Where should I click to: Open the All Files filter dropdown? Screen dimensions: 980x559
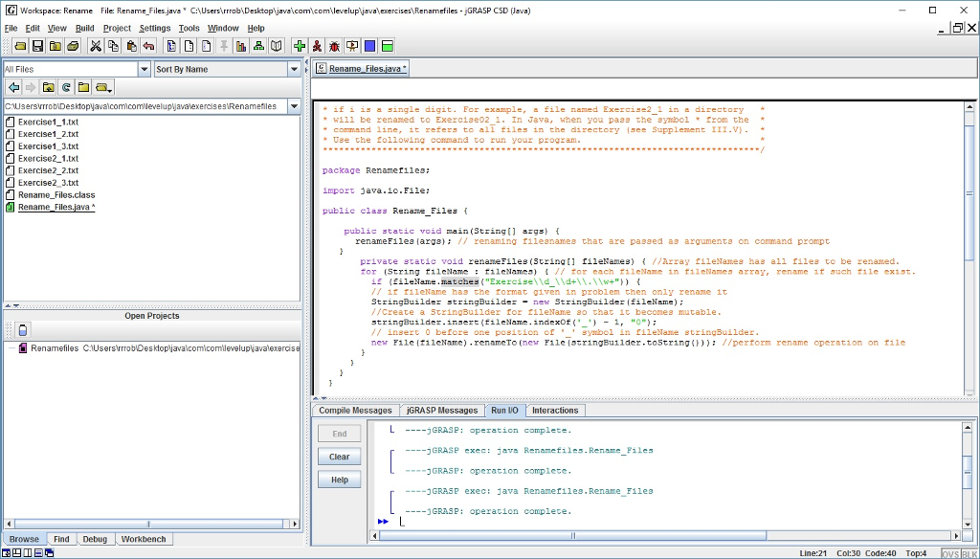click(145, 70)
